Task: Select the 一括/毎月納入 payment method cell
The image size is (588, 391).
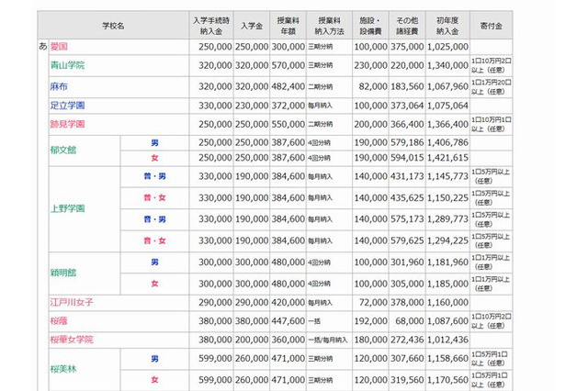Action: click(x=328, y=341)
